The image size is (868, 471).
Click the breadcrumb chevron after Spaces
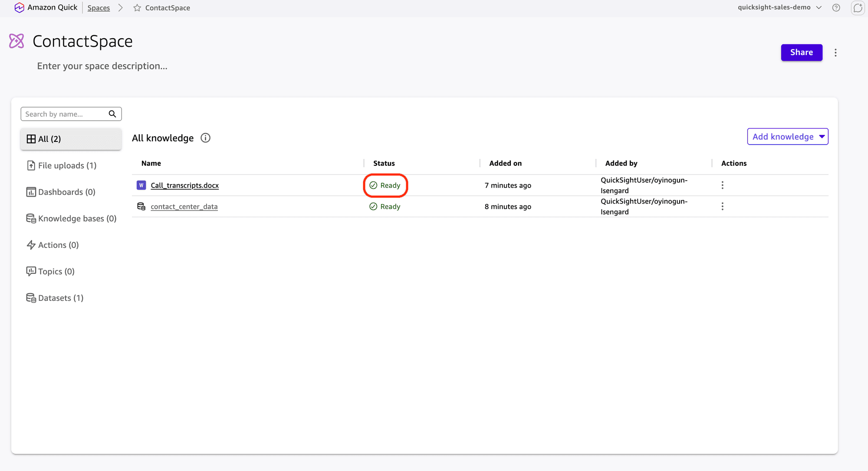click(121, 8)
